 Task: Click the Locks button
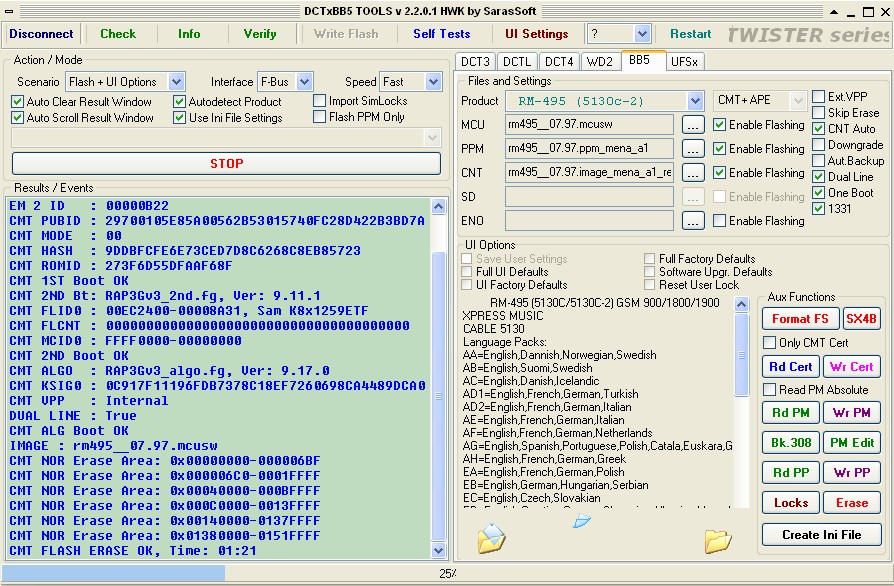(x=790, y=503)
